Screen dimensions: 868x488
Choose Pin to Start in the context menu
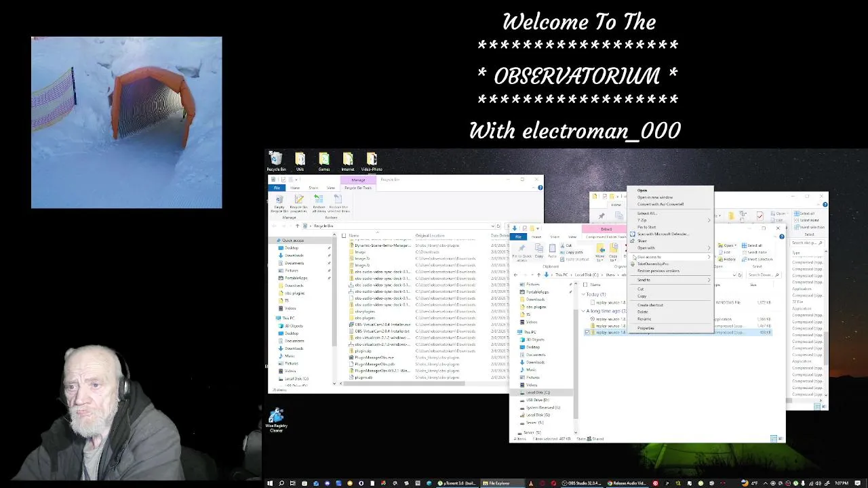[x=647, y=227]
